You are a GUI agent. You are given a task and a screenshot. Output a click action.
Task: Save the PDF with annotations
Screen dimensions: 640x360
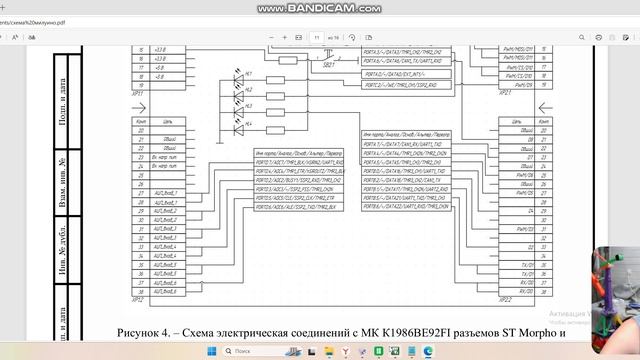point(626,37)
